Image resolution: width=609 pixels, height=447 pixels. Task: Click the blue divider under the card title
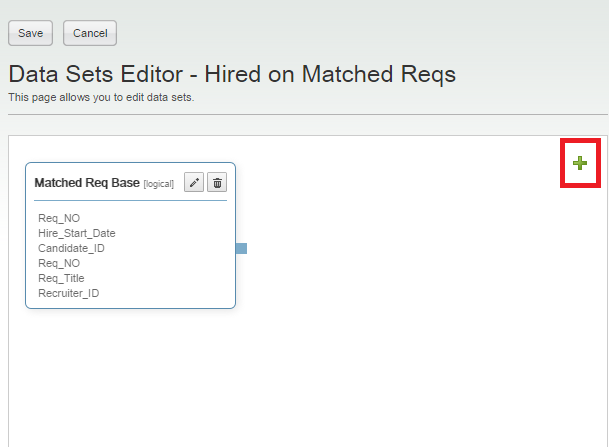(130, 201)
